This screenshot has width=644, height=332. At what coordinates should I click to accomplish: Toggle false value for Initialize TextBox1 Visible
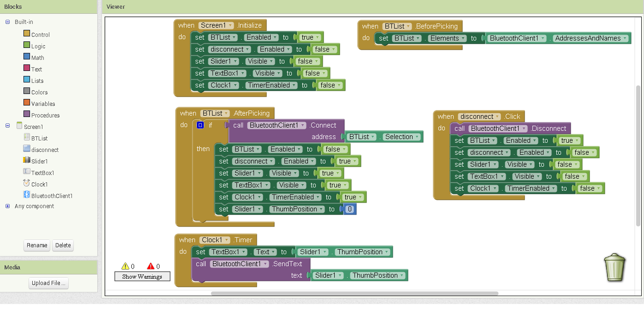point(315,73)
